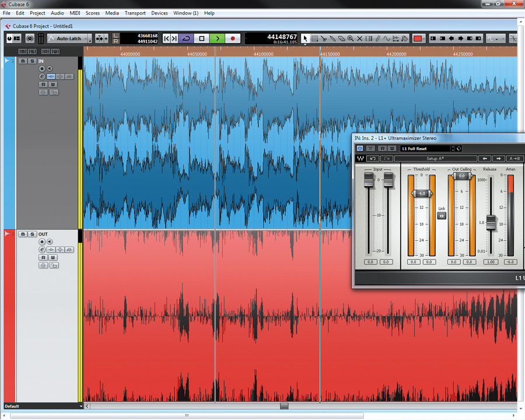Select the Draw pencil tool
Screen dimensions: 525x420
pyautogui.click(x=377, y=38)
